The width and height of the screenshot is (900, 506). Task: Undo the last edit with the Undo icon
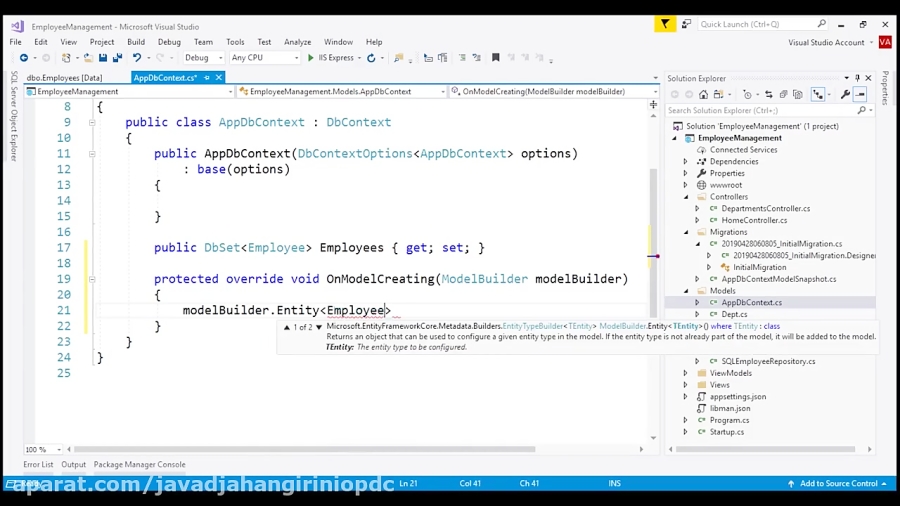137,57
